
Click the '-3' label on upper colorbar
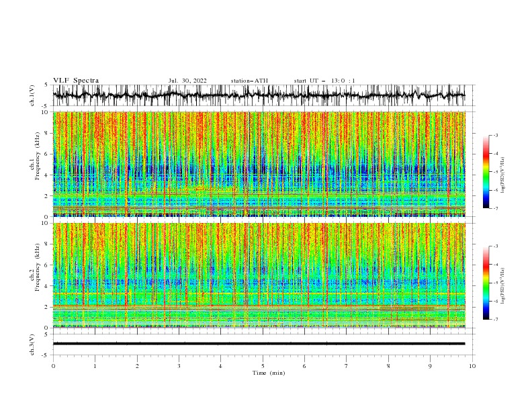[x=496, y=135]
